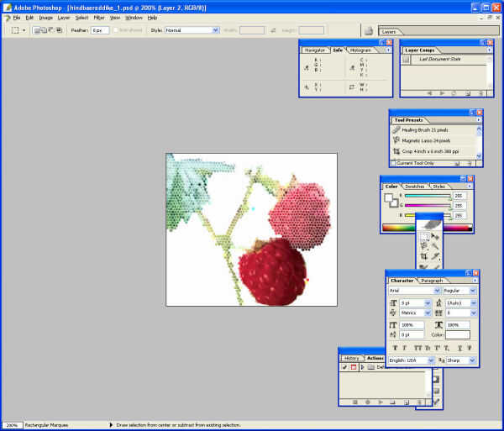Click the Layers tab in palette well
Image resolution: width=504 pixels, height=431 pixels.
click(389, 32)
